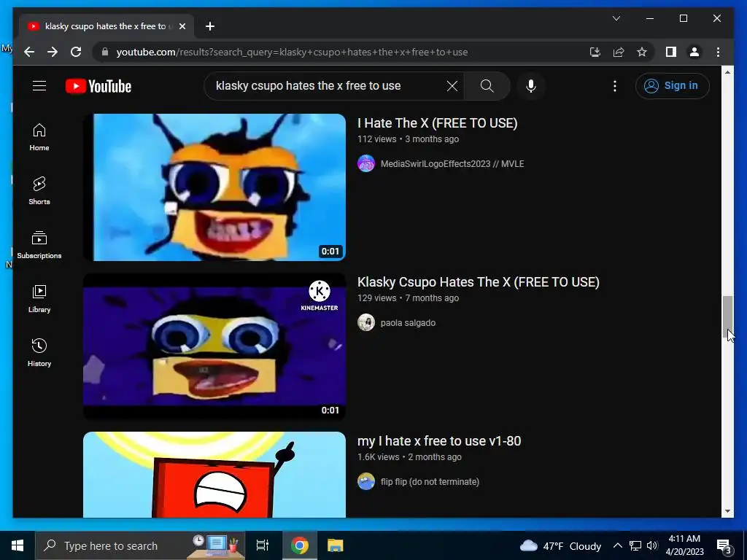Image resolution: width=747 pixels, height=560 pixels.
Task: Open my I hate x thumbnail
Action: click(x=214, y=475)
